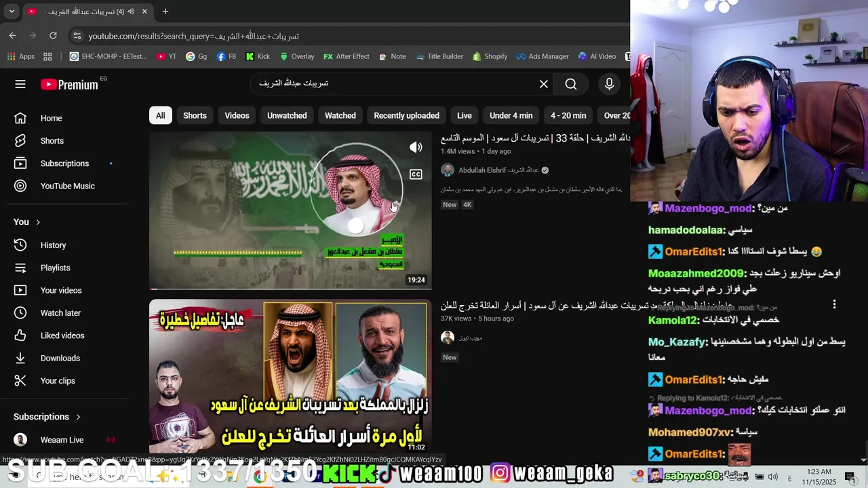868x488 pixels.
Task: Unmute preview with speaker icon on thumbnail
Action: 416,147
